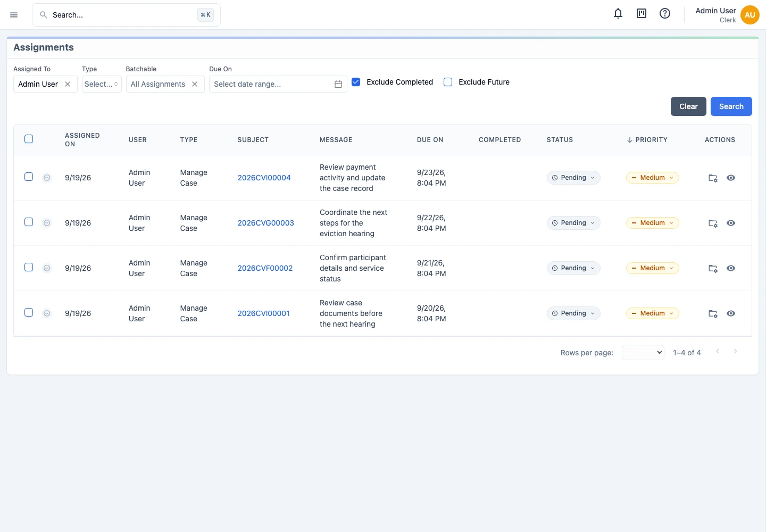Open Pending status dropdown for 2026CVF00002
This screenshot has height=532, width=766.
[573, 268]
